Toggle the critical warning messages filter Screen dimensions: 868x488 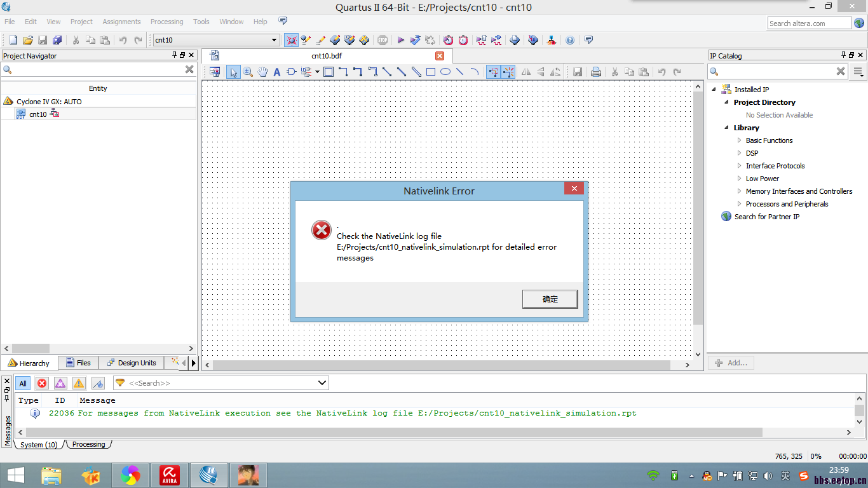point(60,383)
